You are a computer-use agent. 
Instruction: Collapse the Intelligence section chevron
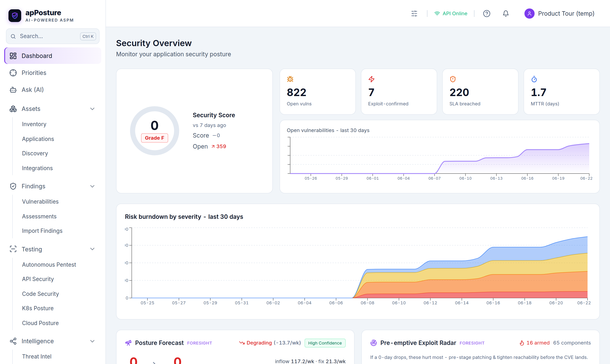point(92,341)
